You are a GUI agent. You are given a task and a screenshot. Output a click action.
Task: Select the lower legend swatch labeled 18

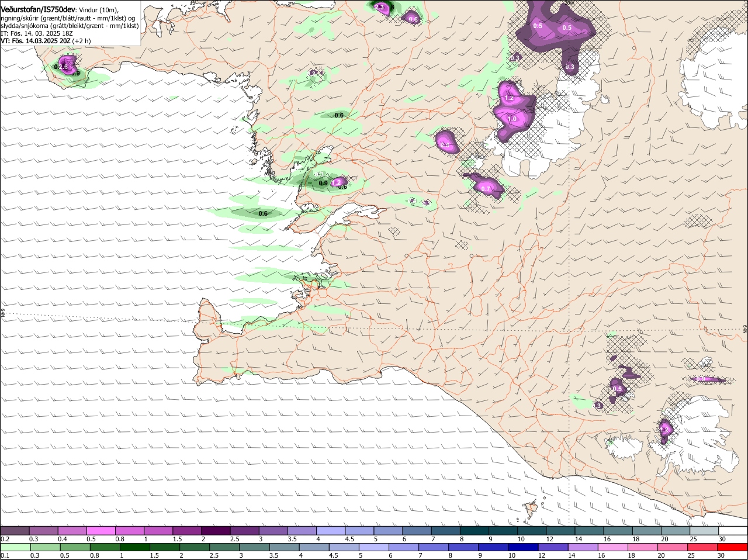tap(643, 547)
